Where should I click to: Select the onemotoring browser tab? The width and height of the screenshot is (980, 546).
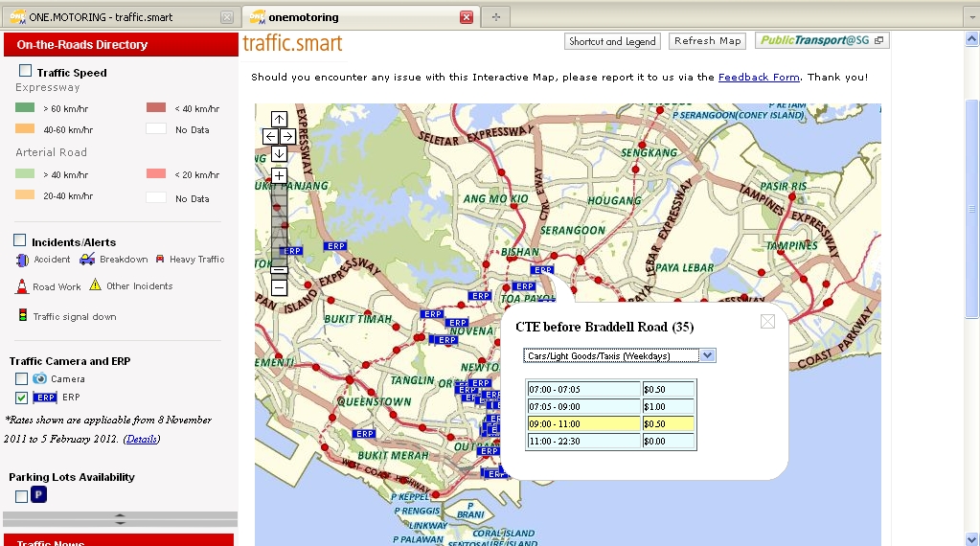click(x=359, y=17)
